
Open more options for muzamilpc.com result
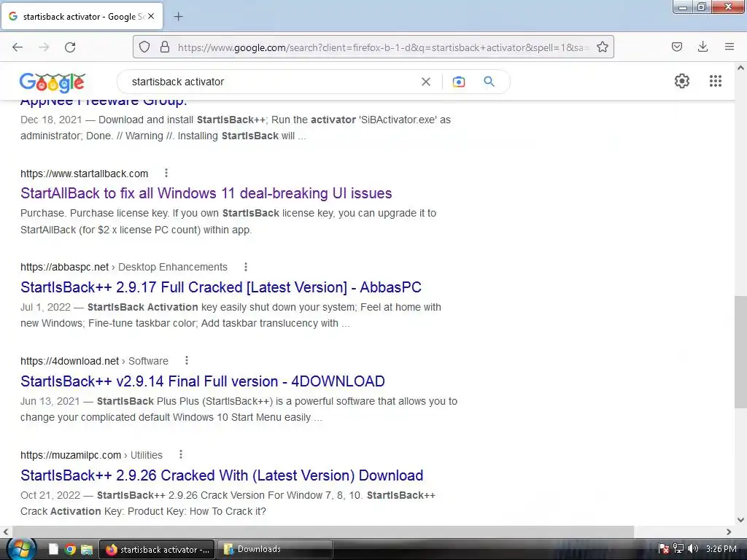[x=181, y=454]
